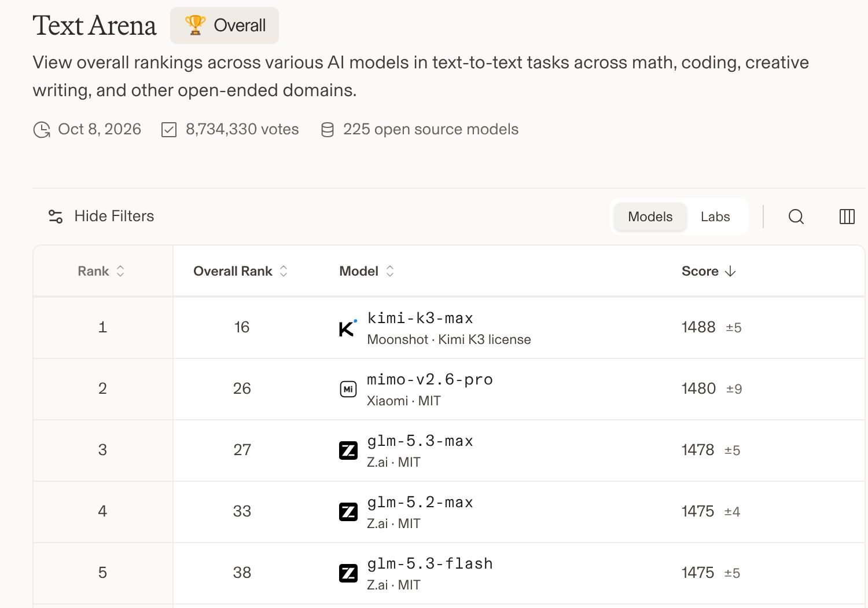The height and width of the screenshot is (608, 868).
Task: Click the 'Oct 8, 2026' date text
Action: pyautogui.click(x=100, y=129)
